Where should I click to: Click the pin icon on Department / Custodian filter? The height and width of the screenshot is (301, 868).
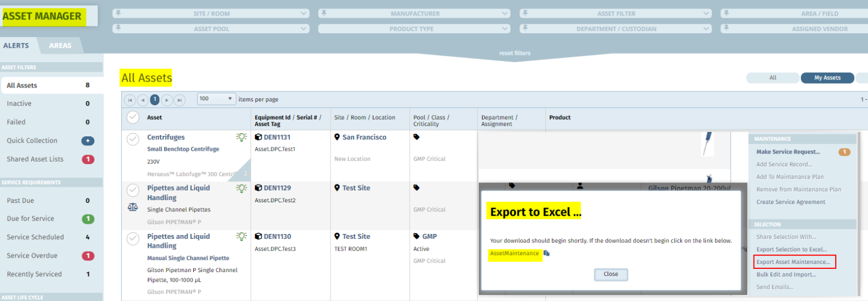(x=526, y=28)
